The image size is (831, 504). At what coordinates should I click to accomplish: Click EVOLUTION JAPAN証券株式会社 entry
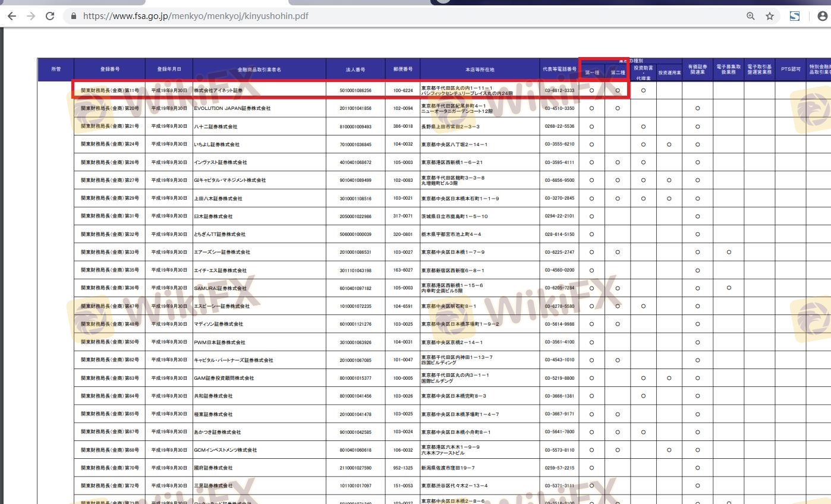(x=232, y=109)
